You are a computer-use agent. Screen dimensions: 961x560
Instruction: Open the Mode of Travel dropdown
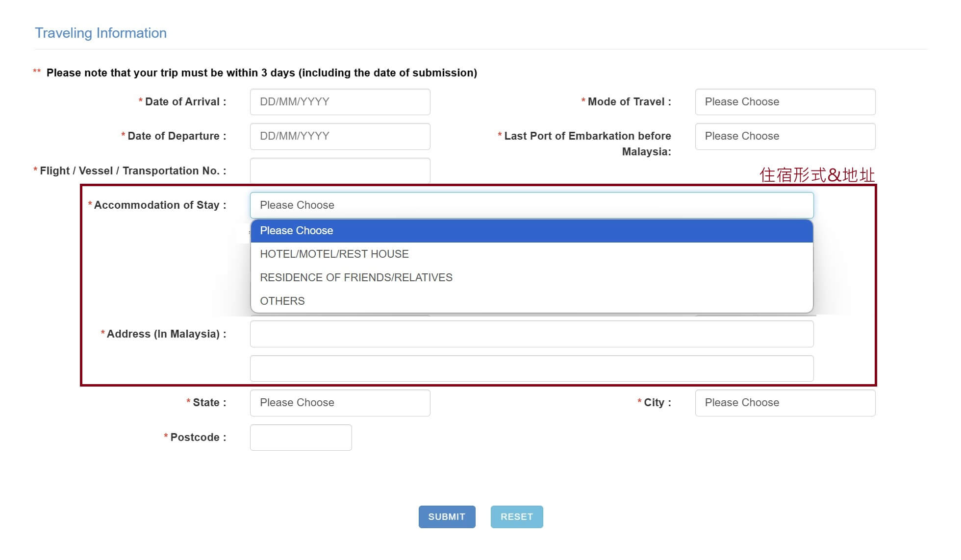point(784,102)
